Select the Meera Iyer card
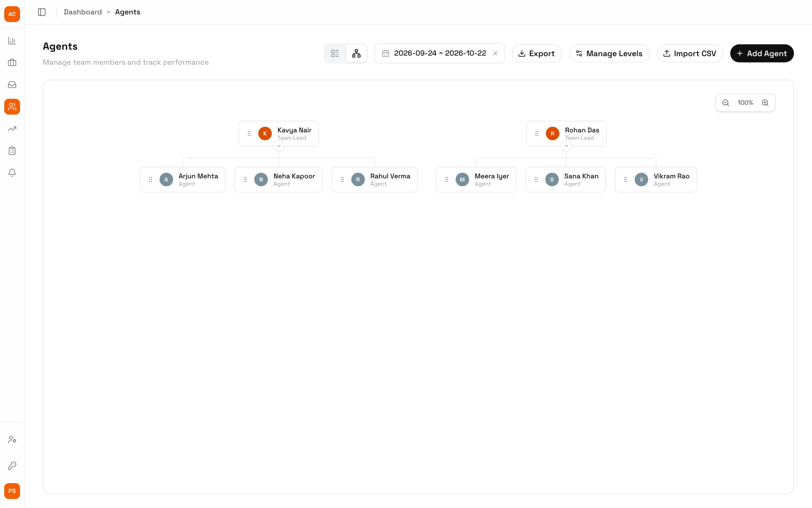Screen dimensions: 812x508 click(x=476, y=180)
